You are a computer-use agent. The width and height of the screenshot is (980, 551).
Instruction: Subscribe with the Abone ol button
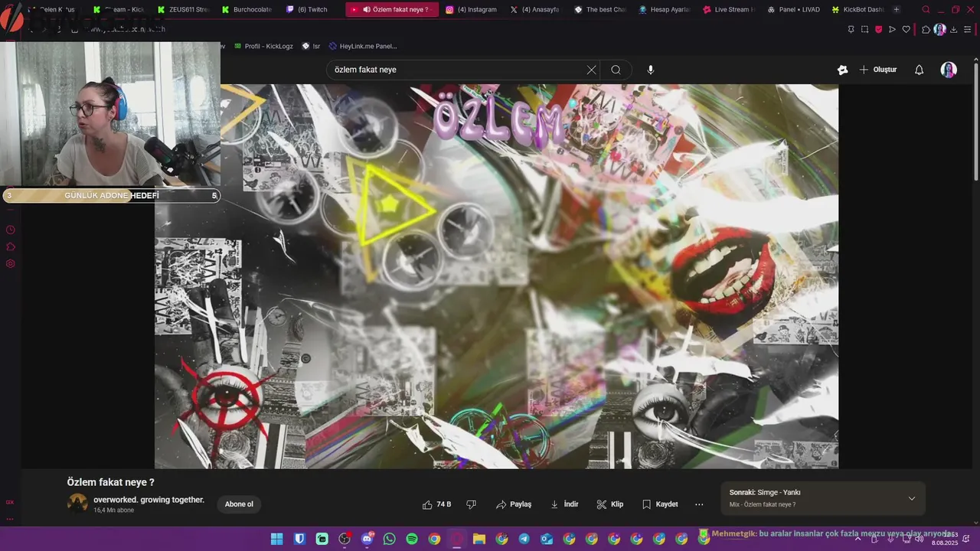[239, 504]
